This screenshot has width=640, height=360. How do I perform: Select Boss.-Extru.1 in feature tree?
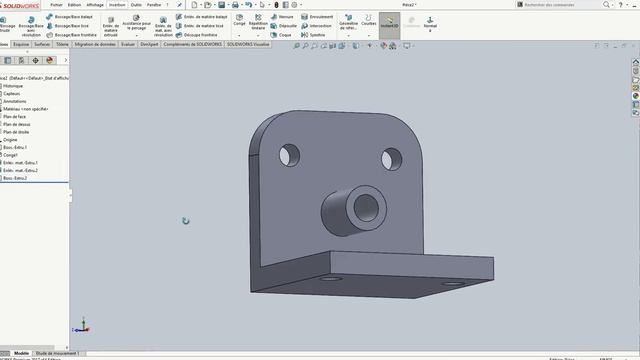[15, 147]
